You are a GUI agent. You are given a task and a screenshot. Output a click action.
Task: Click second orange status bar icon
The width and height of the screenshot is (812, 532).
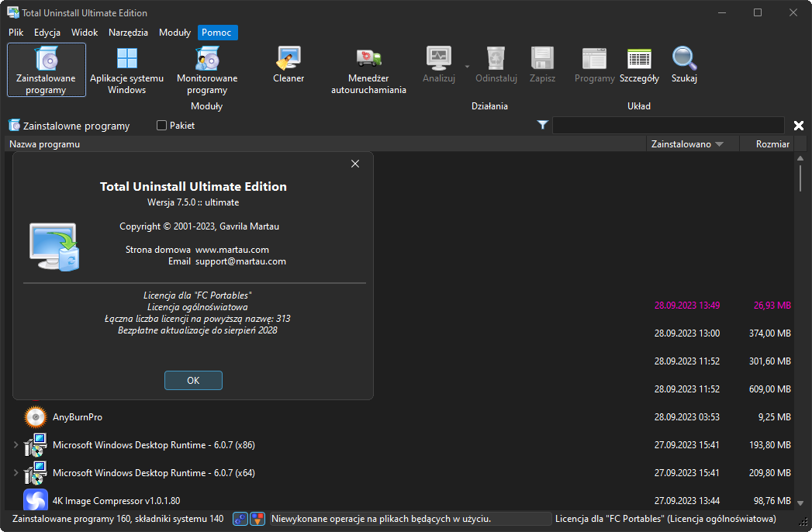tap(257, 519)
